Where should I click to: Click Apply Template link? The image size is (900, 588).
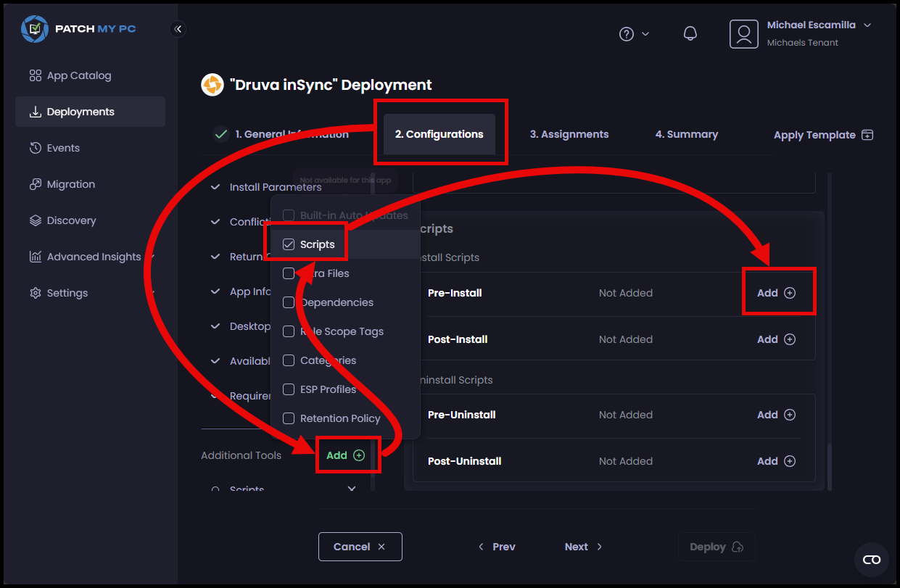pos(824,135)
